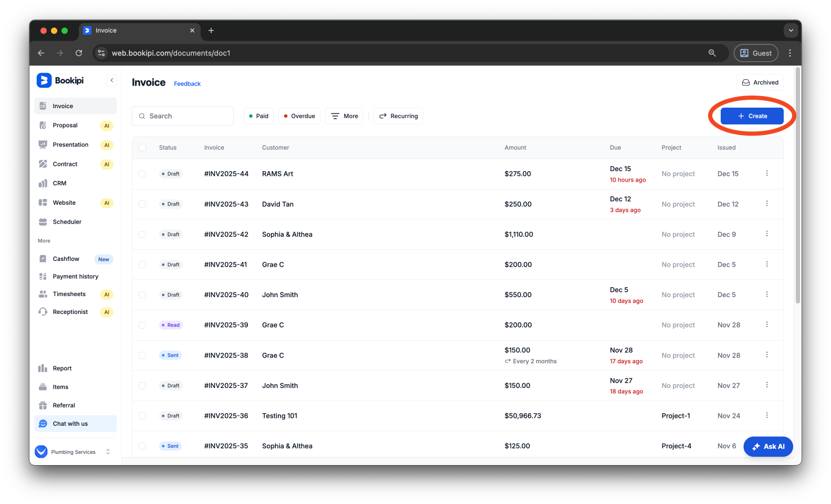Click the Cashflow icon in sidebar
831x504 pixels.
tap(43, 259)
